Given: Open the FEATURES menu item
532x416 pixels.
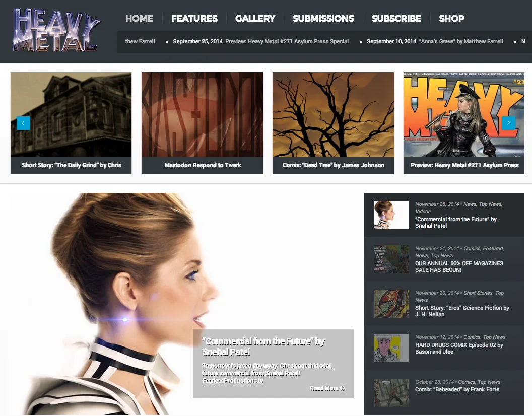Looking at the screenshot, I should click(194, 18).
